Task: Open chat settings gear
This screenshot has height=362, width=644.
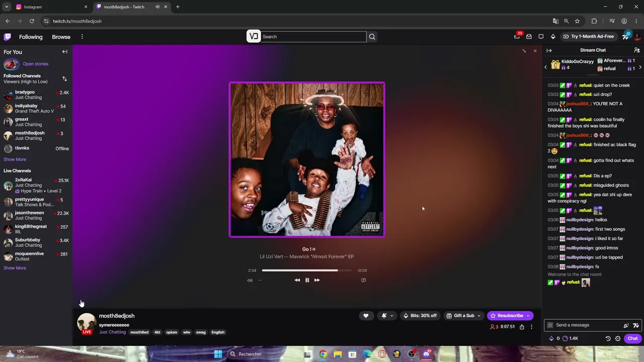Action: [x=618, y=338]
